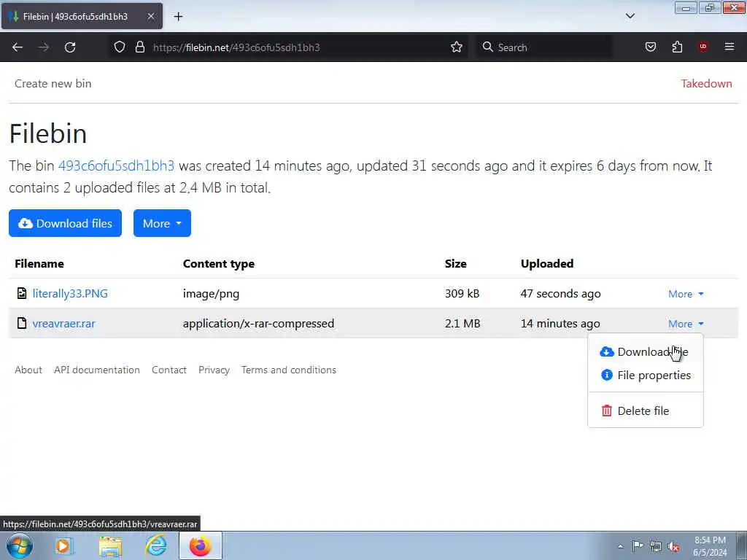Click the muted volume tray icon
Screen dimensions: 747x560
(673, 546)
